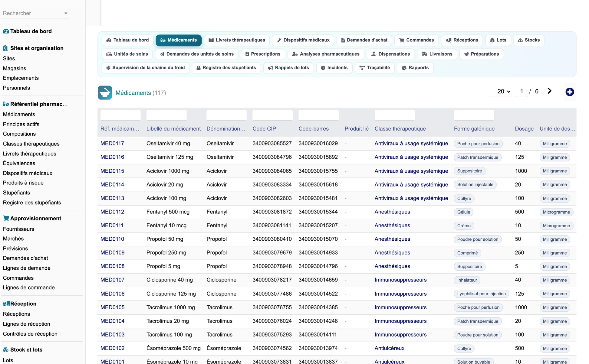Open Magasins in sidebar
This screenshot has height=364, width=589.
pyautogui.click(x=15, y=68)
